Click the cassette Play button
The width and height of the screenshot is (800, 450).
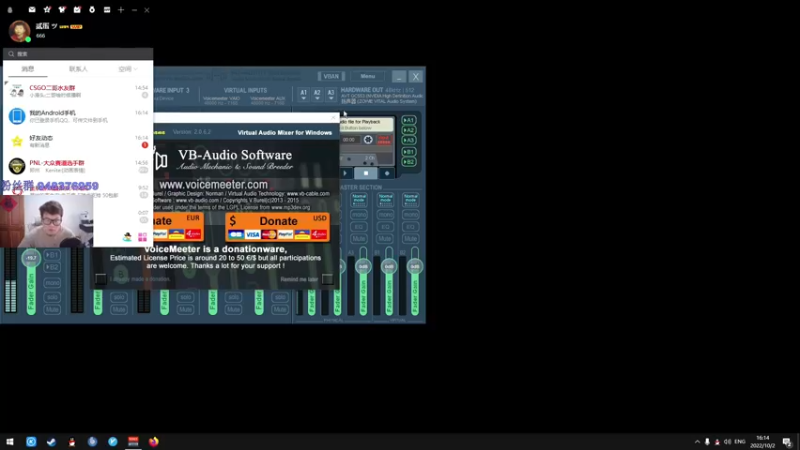tap(345, 173)
